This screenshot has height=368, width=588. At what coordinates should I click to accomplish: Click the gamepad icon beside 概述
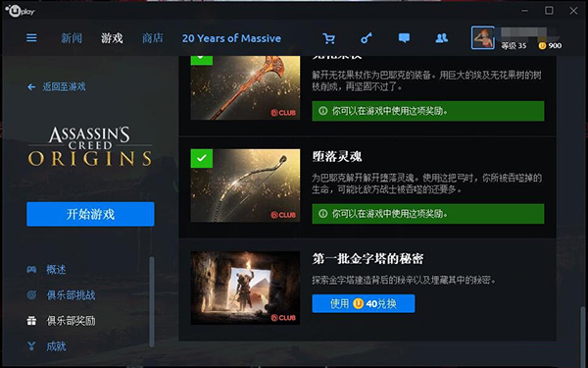tap(31, 269)
